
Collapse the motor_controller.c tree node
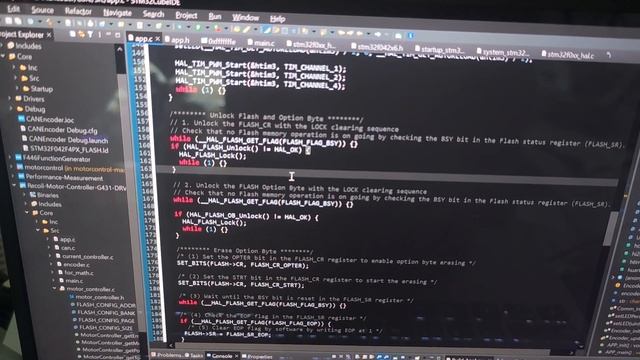(54, 288)
